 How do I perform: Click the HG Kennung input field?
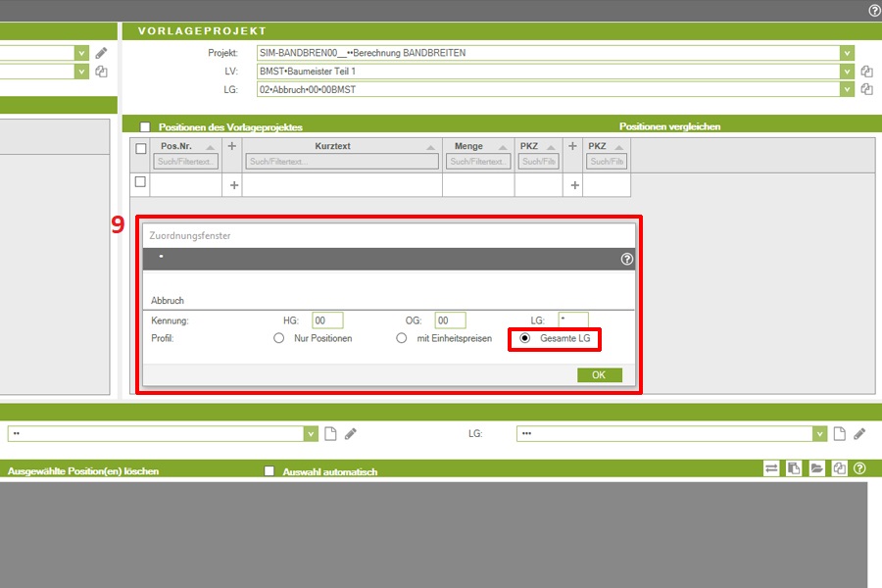(x=327, y=320)
